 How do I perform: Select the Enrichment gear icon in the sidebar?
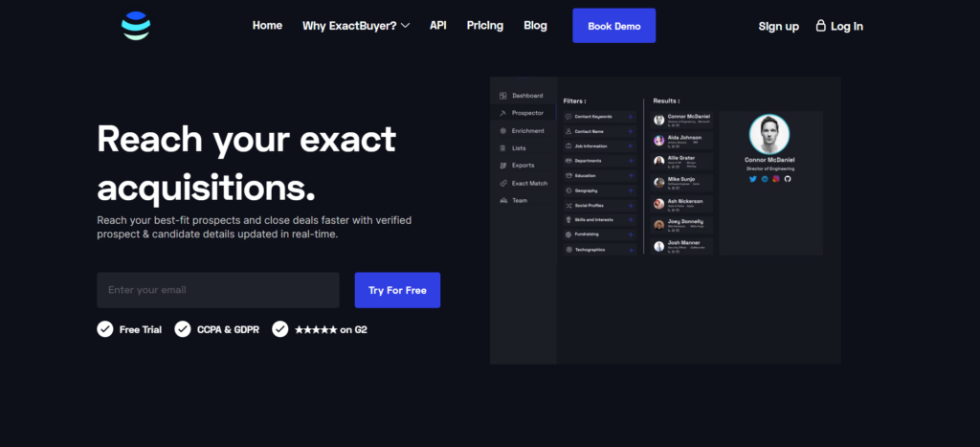pos(503,130)
